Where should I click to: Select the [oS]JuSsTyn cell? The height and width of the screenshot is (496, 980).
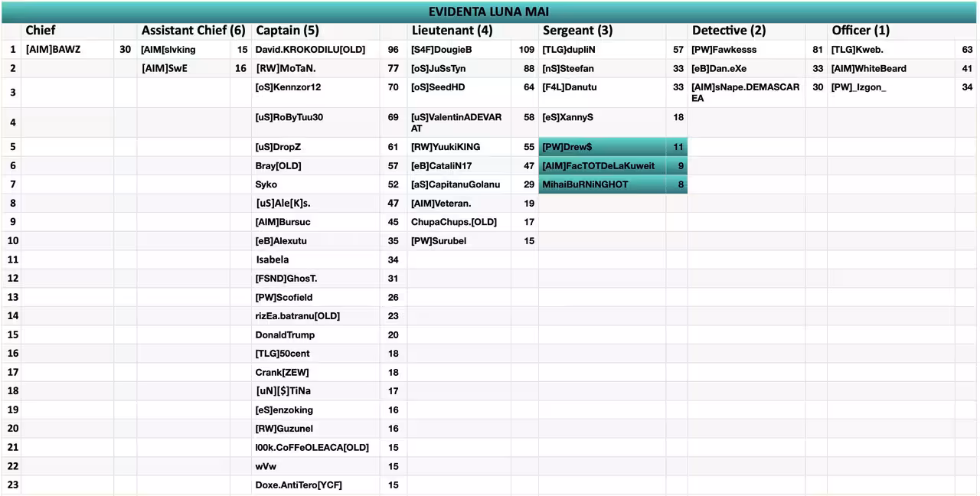[459, 68]
